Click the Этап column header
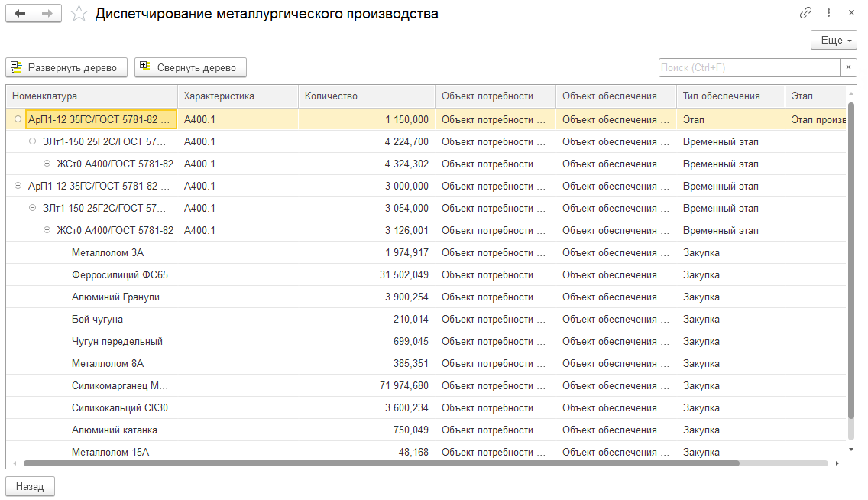Image resolution: width=868 pixels, height=500 pixels. [815, 96]
